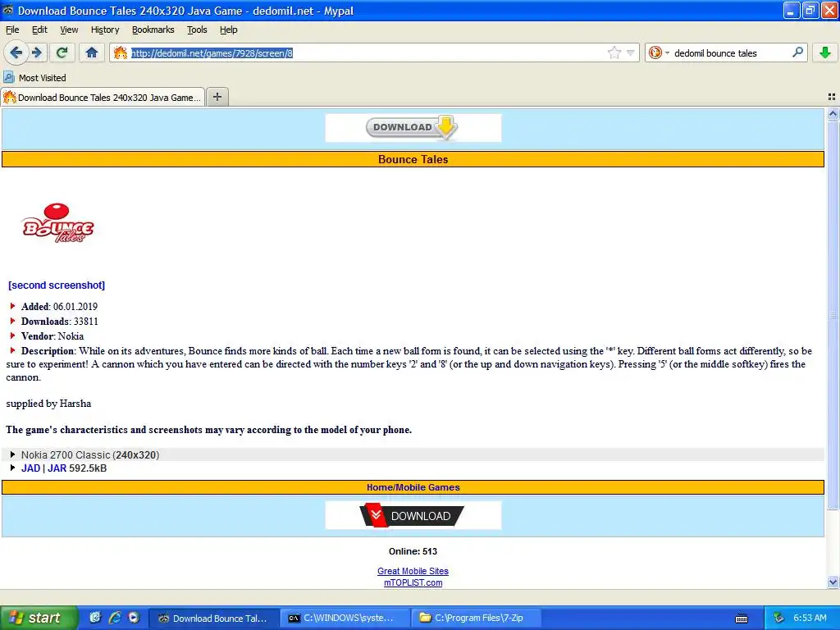Choose search engine via DuckDuckGo icon
Viewport: 840px width, 630px height.
(x=655, y=52)
